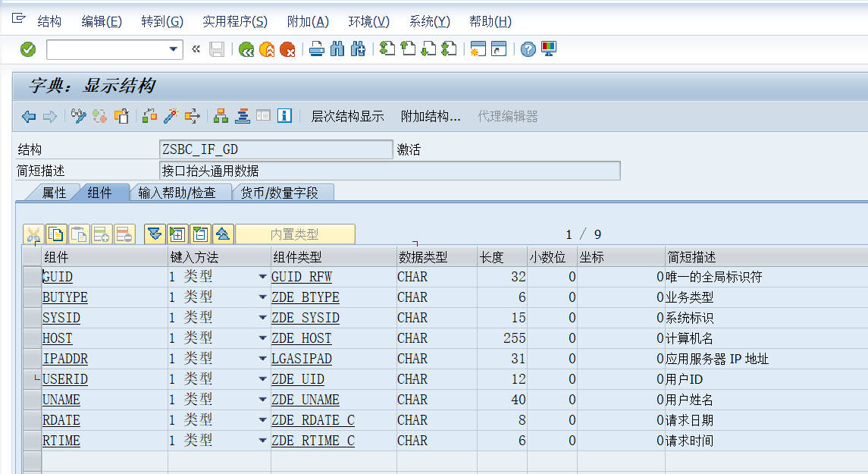Click the GUID_RFW component type link

[x=302, y=277]
